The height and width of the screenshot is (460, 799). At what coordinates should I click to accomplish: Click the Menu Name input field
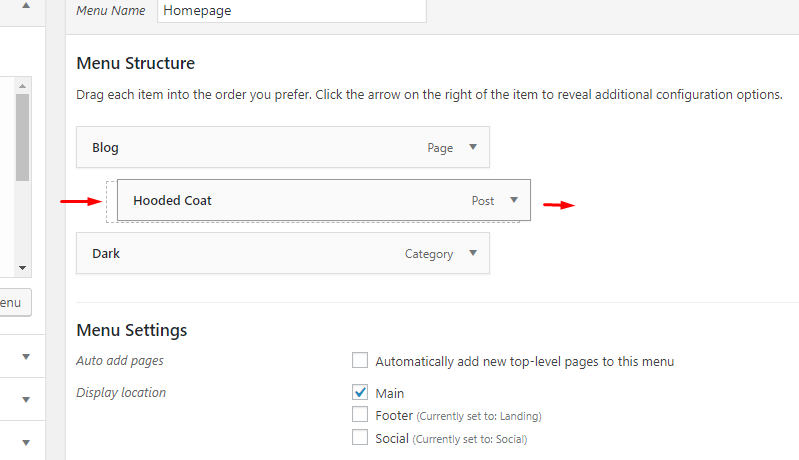(x=290, y=11)
